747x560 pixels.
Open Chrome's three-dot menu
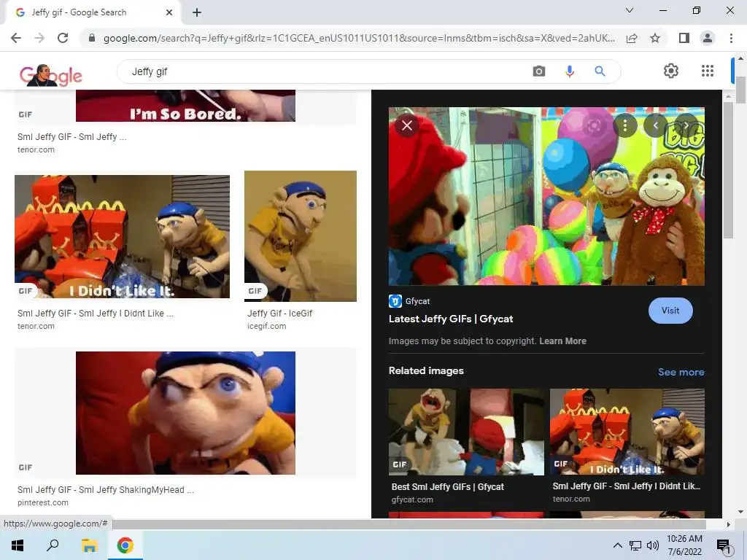point(731,38)
